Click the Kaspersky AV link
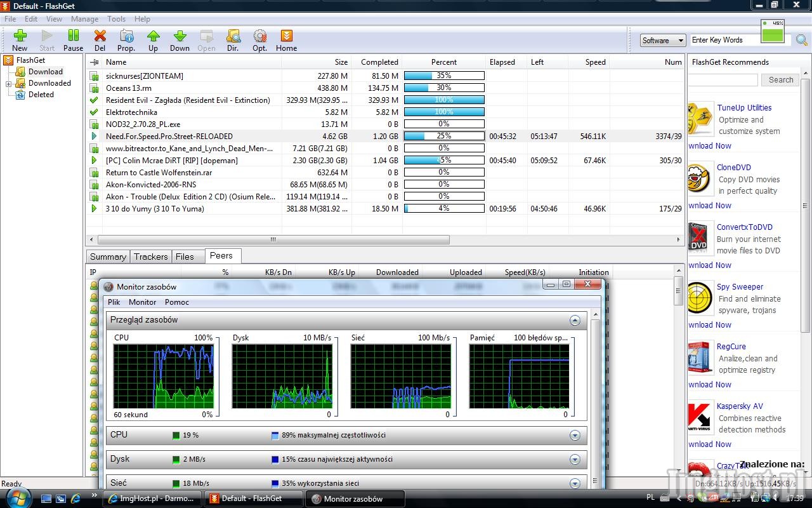812x508 pixels. pos(740,406)
